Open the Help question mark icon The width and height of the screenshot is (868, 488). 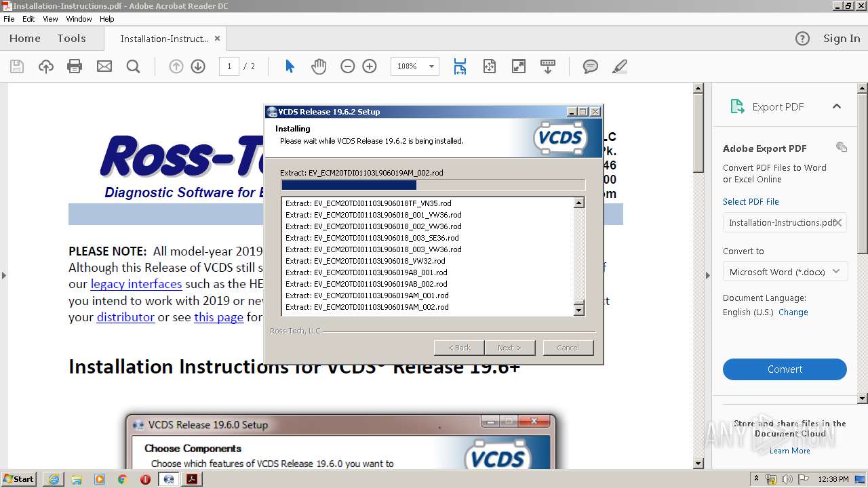pyautogui.click(x=802, y=39)
